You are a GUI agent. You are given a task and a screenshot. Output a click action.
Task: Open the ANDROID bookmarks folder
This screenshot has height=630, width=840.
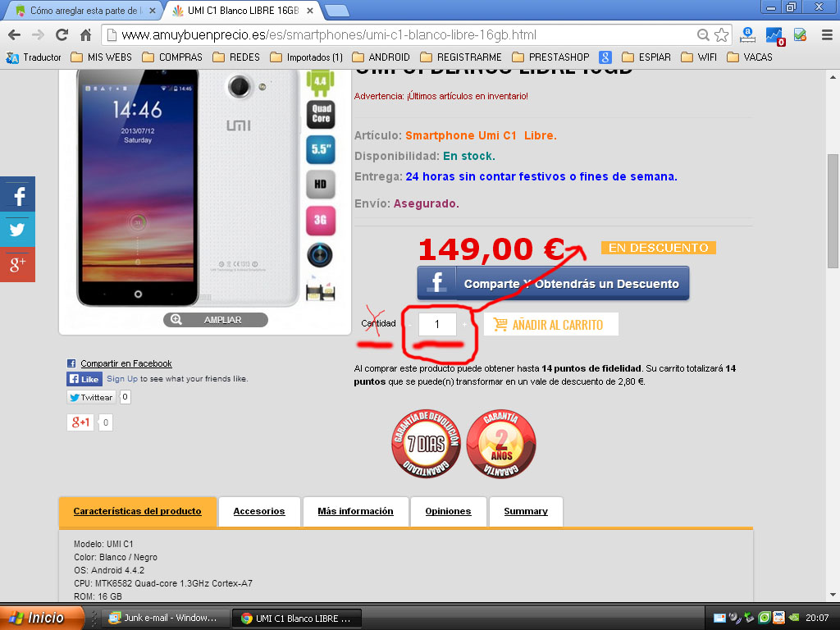381,57
